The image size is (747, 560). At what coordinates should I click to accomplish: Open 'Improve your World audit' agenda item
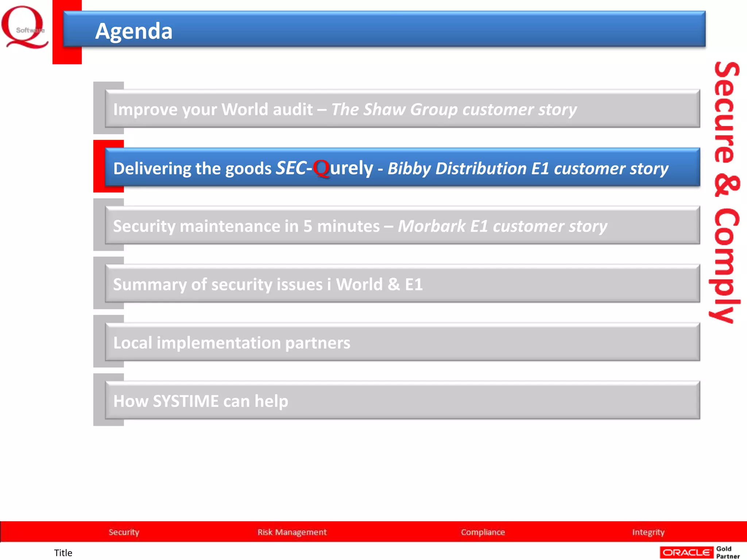click(402, 109)
